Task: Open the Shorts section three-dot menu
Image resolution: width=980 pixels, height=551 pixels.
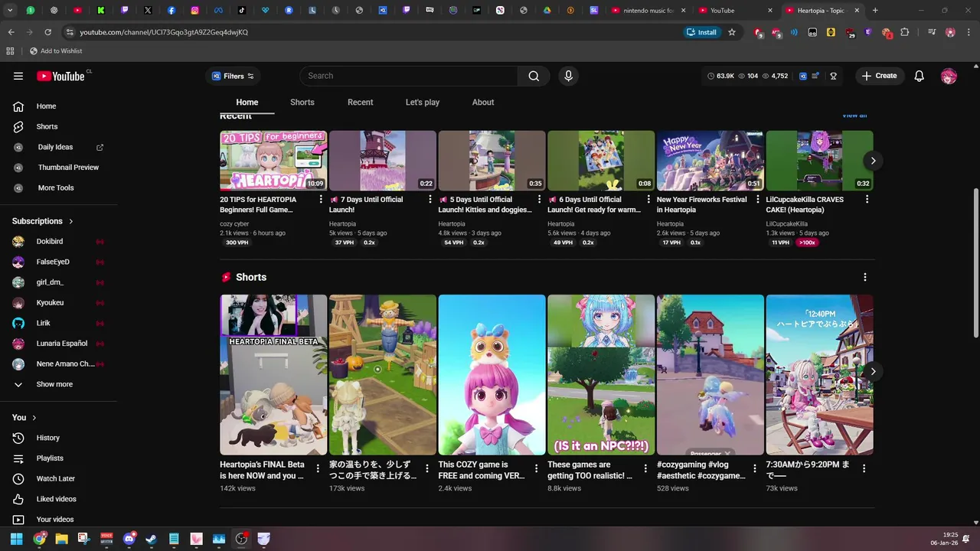Action: (x=865, y=277)
